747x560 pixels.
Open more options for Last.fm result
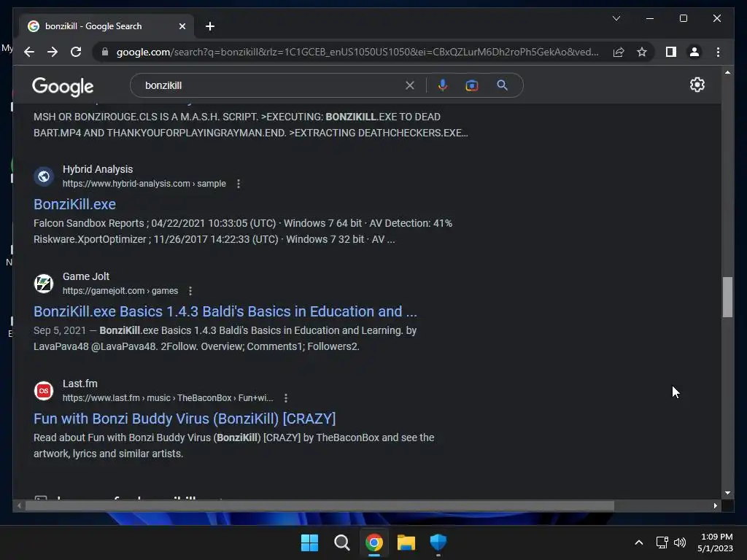285,398
